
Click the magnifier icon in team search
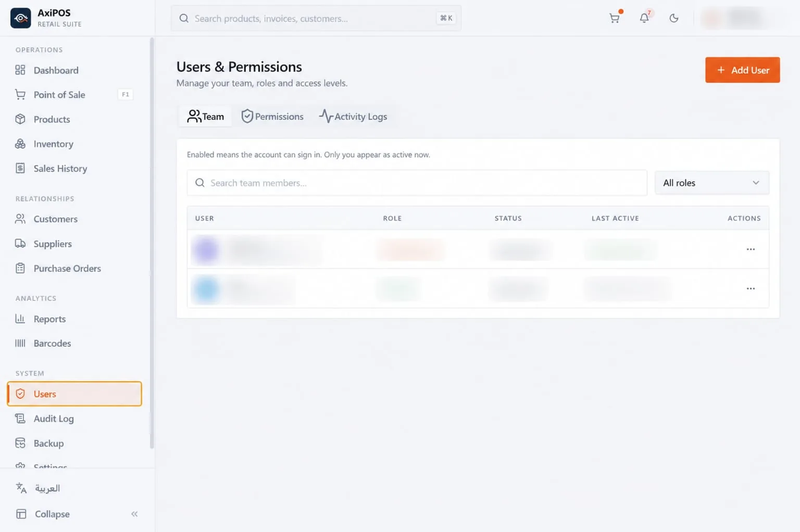[200, 183]
